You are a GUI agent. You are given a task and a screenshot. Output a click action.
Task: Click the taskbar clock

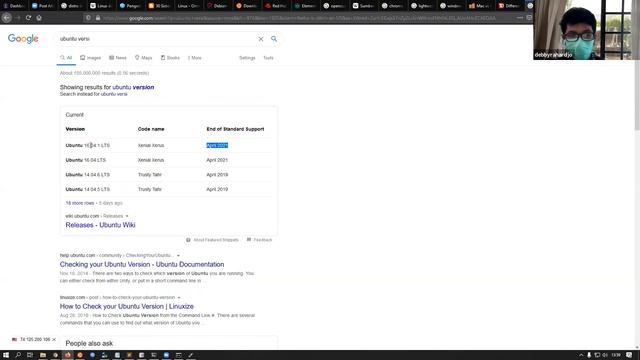[616, 355]
